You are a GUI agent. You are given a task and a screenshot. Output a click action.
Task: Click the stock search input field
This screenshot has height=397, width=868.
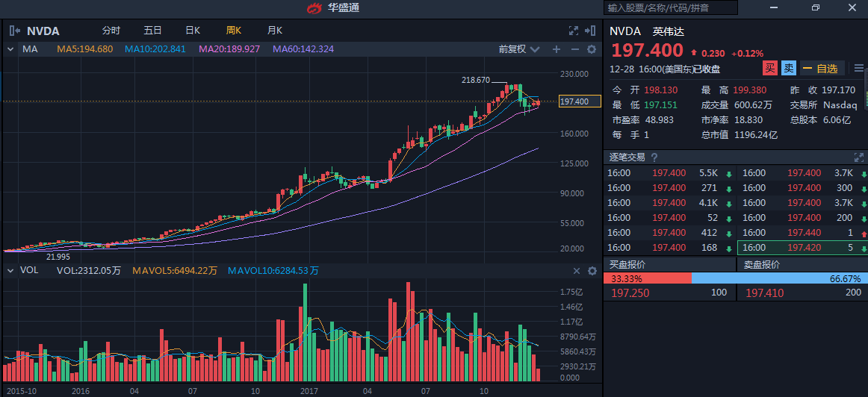tap(670, 7)
